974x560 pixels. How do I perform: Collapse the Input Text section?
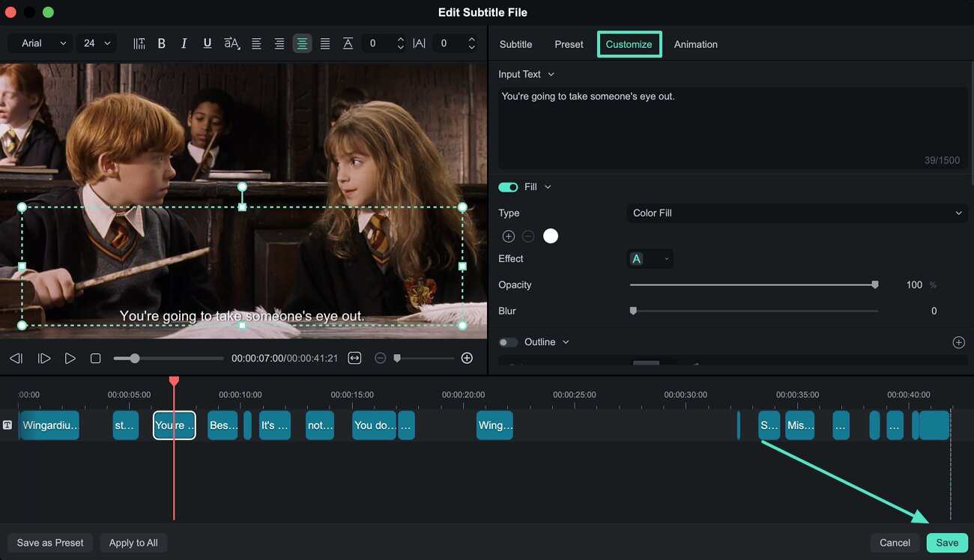551,74
